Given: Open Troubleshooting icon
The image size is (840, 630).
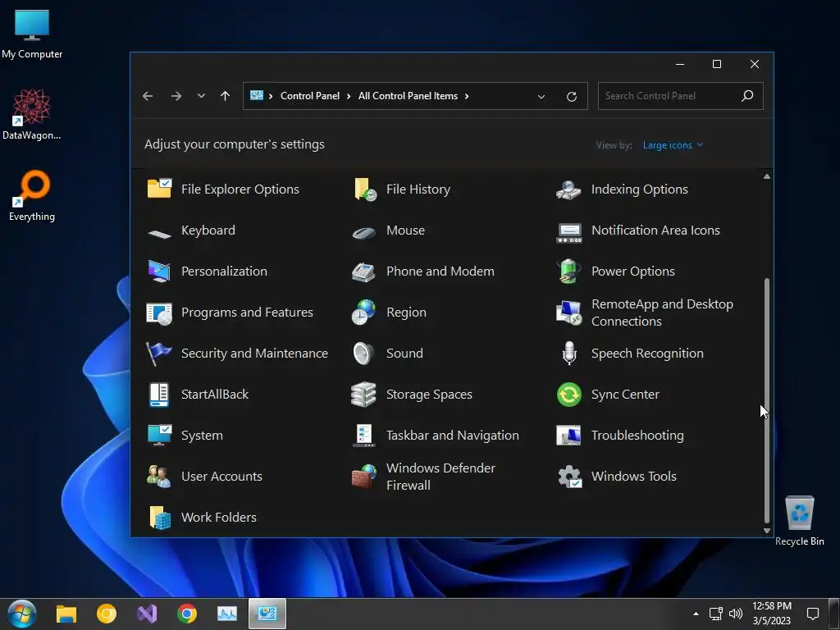Looking at the screenshot, I should (x=569, y=436).
